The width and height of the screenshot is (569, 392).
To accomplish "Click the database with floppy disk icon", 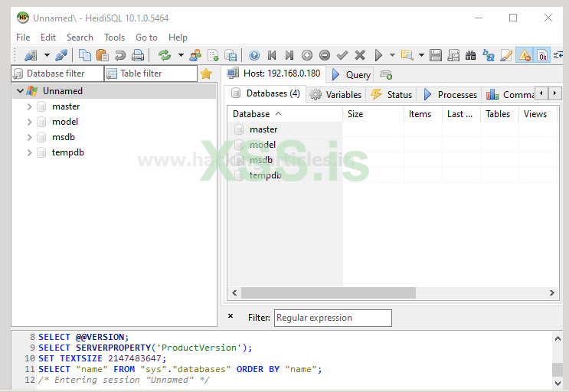I will (x=231, y=55).
